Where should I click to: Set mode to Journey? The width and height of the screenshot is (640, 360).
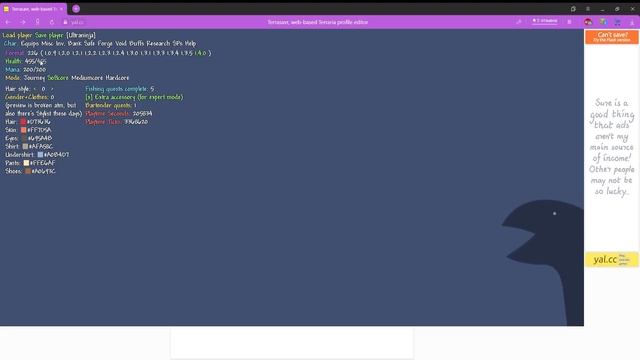tap(34, 78)
